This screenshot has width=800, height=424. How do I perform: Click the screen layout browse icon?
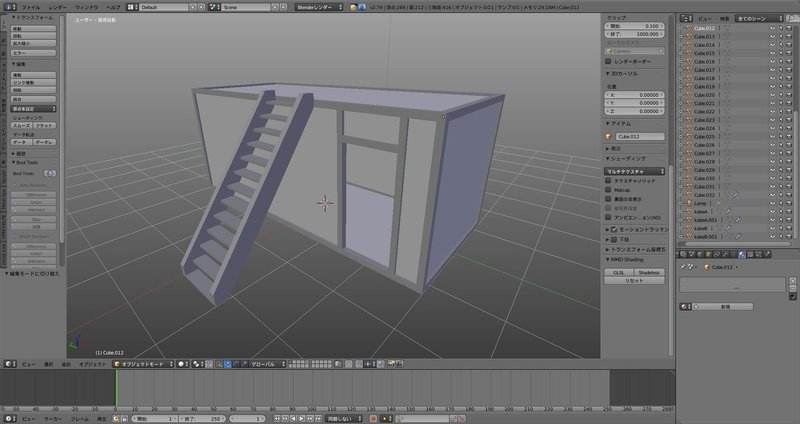pyautogui.click(x=131, y=7)
